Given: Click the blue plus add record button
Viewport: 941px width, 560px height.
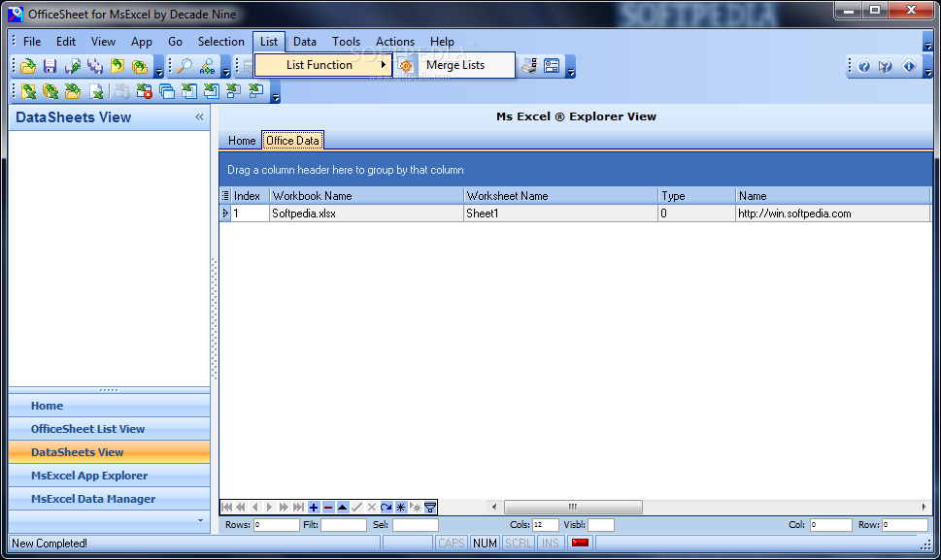Looking at the screenshot, I should coord(314,508).
